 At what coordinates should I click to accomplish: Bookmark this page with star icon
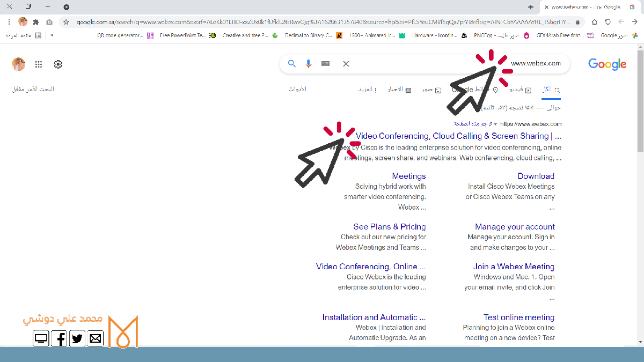tap(66, 22)
